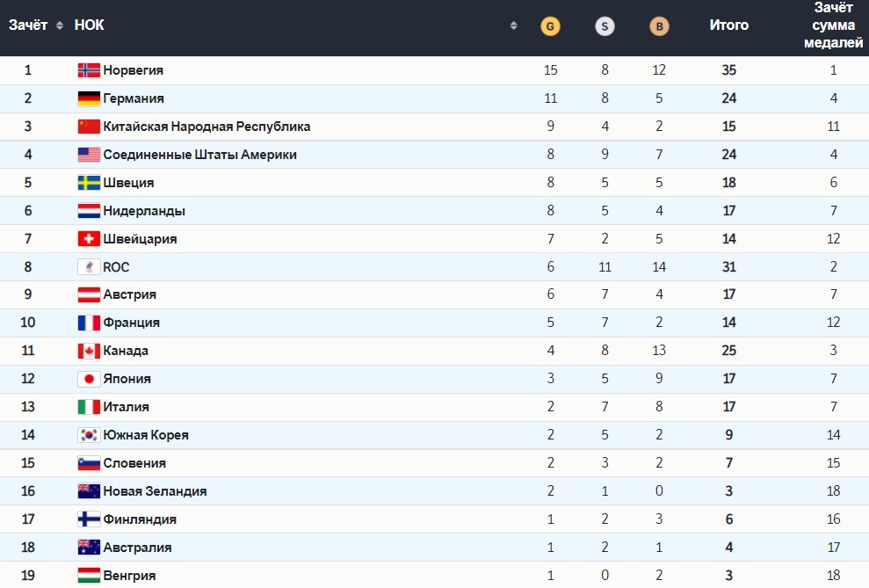The width and height of the screenshot is (869, 588).
Task: Click the gold medal column icon
Action: (550, 26)
